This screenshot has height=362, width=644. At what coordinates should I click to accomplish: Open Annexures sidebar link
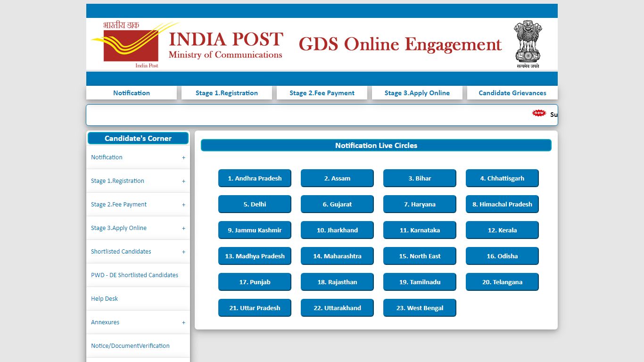105,322
